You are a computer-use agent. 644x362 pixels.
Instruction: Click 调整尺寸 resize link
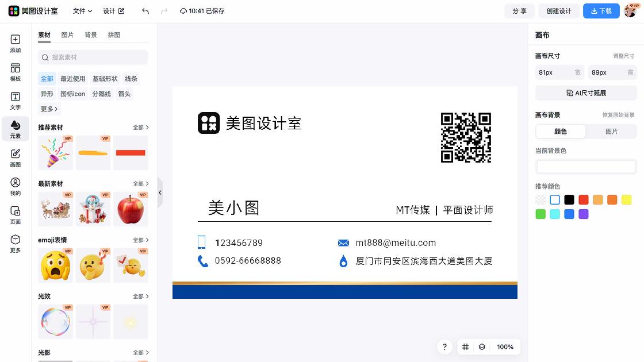[623, 56]
